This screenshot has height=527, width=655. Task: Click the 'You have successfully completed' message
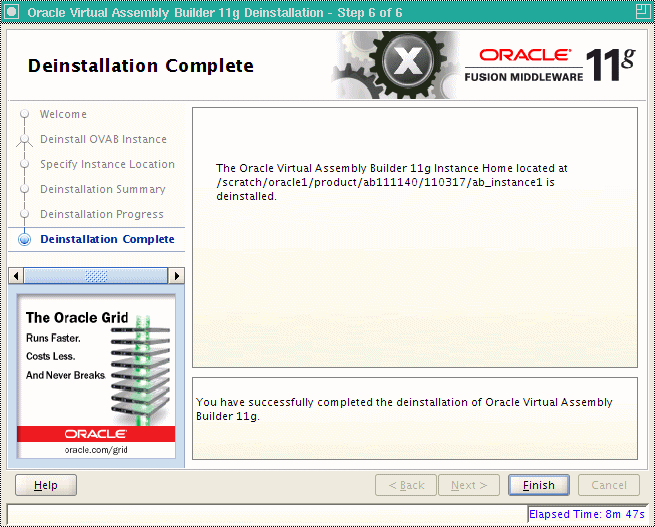404,409
